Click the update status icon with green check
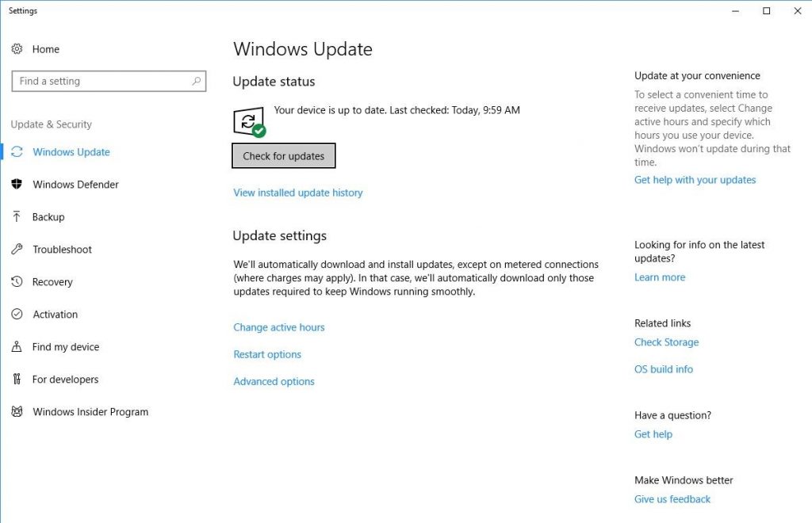Viewport: 812px width, 523px height. 250,122
